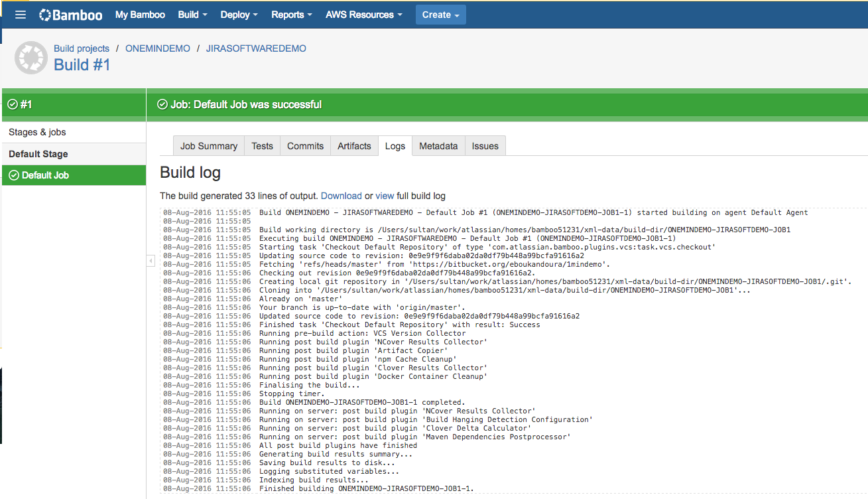Switch to the Tests tab
The image size is (868, 499).
click(x=262, y=146)
